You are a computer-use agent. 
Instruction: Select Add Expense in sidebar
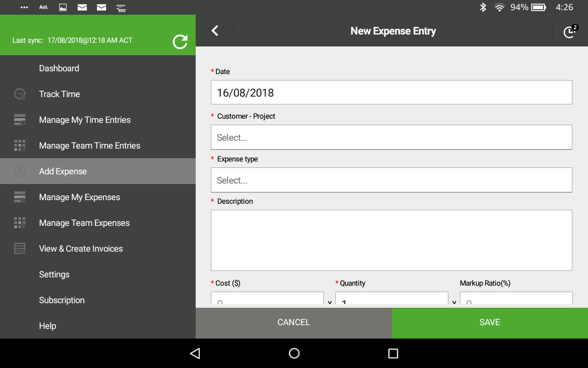pos(98,171)
